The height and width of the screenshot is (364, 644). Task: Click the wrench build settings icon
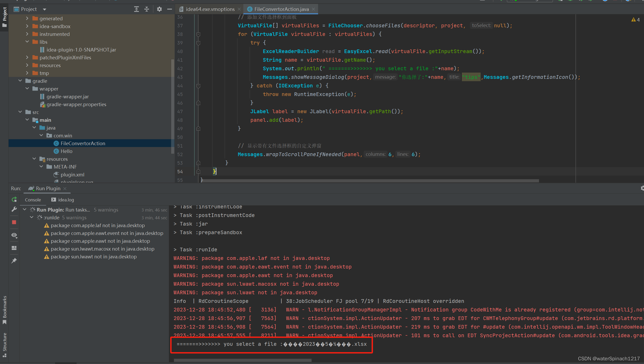[x=14, y=209]
